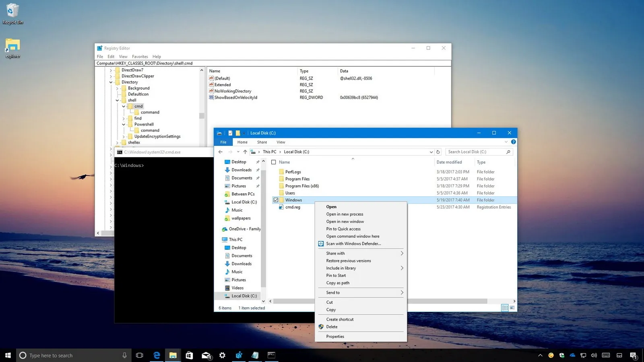Select the explorer shortcut on the desktop
644x362 pixels.
[12, 48]
